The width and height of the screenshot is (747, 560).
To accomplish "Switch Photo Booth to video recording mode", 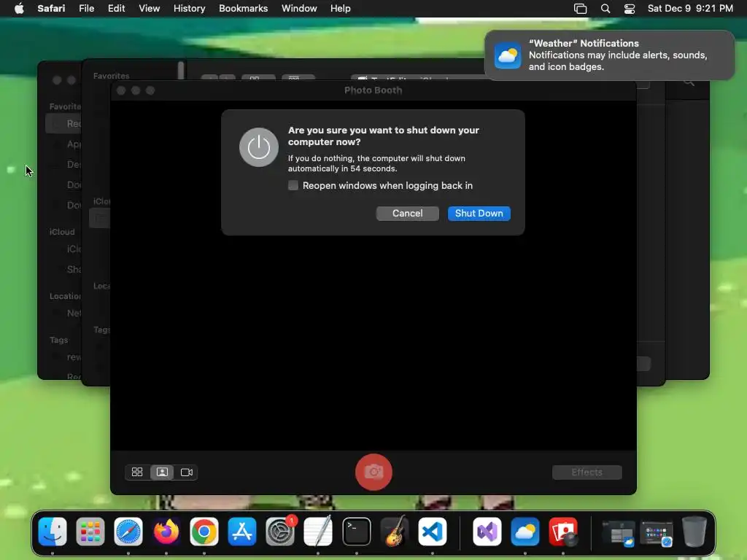I will [x=186, y=472].
